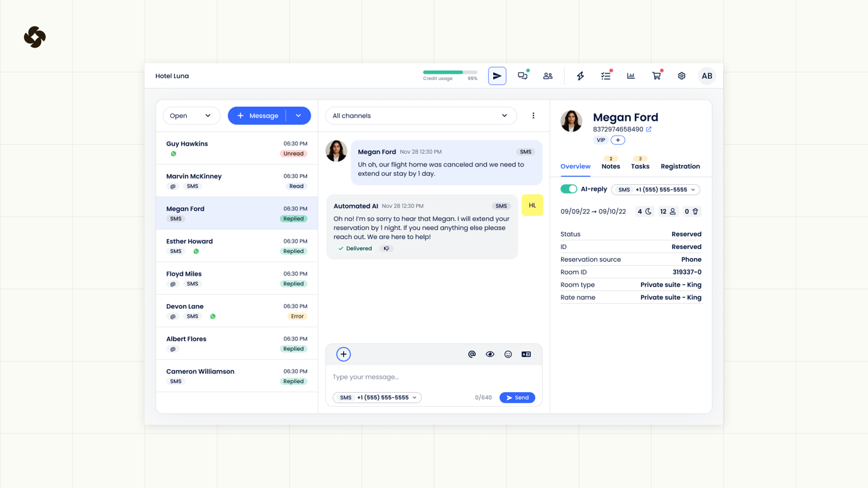Click the plus attachment circle in the composer
868x488 pixels.
(343, 354)
